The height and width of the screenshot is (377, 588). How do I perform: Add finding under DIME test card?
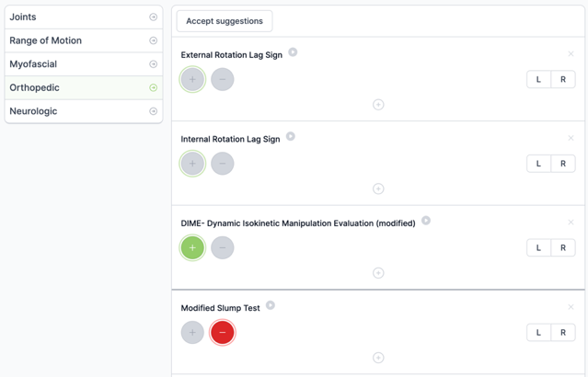click(x=378, y=273)
